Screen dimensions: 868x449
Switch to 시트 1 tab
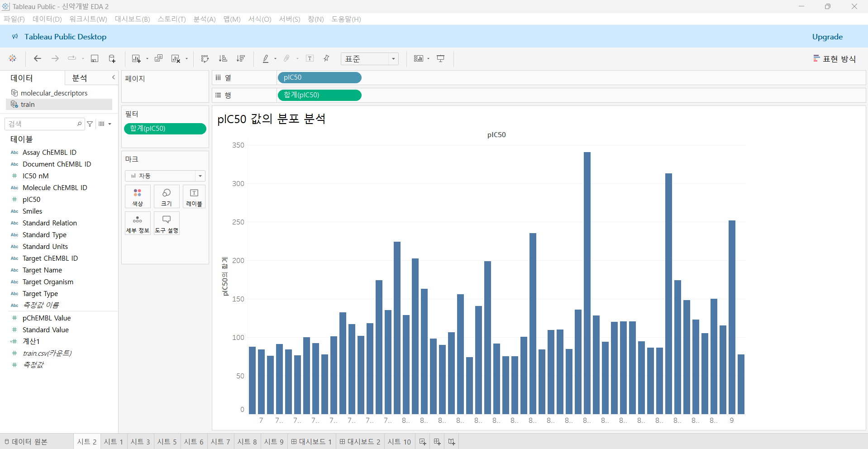click(114, 442)
